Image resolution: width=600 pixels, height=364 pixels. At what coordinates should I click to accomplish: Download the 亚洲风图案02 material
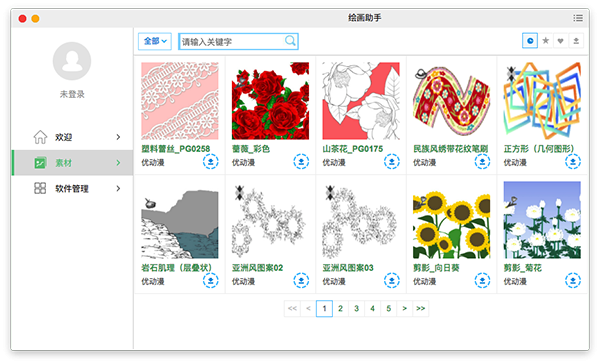301,281
